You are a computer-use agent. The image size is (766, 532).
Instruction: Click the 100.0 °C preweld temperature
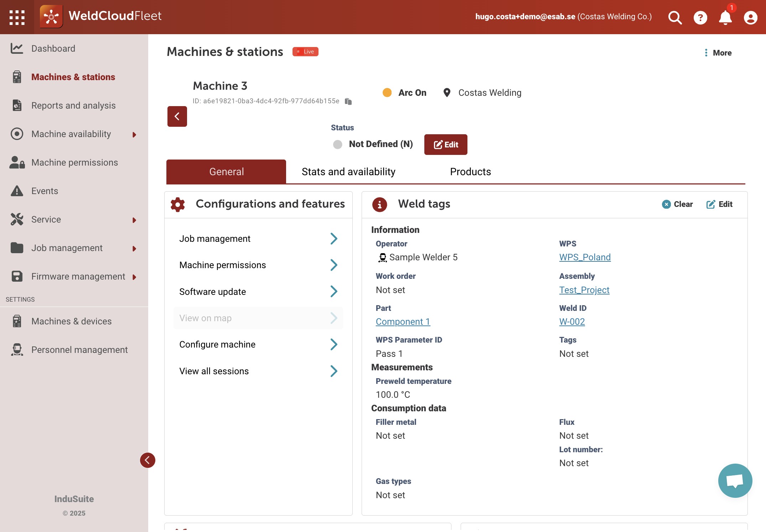tap(393, 395)
